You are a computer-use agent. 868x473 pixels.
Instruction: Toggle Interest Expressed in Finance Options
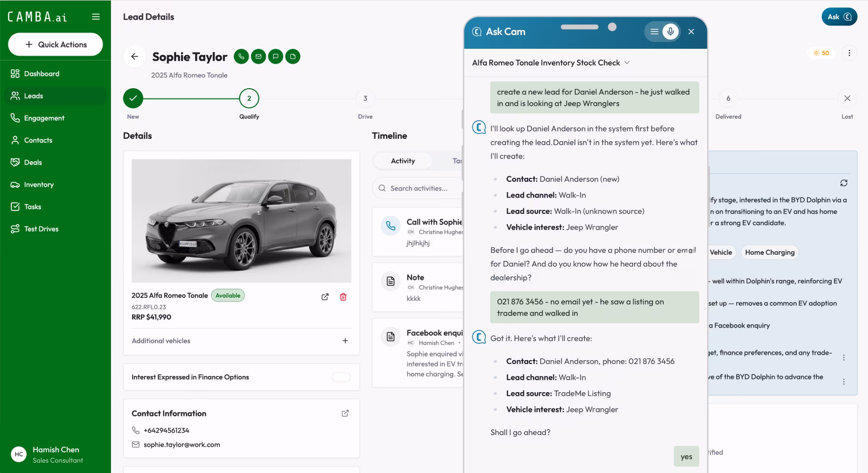tap(341, 377)
